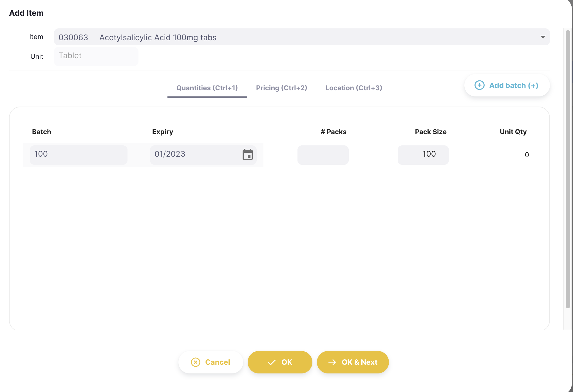Switch to the Pricing (Ctrl+2) tab

coord(281,88)
